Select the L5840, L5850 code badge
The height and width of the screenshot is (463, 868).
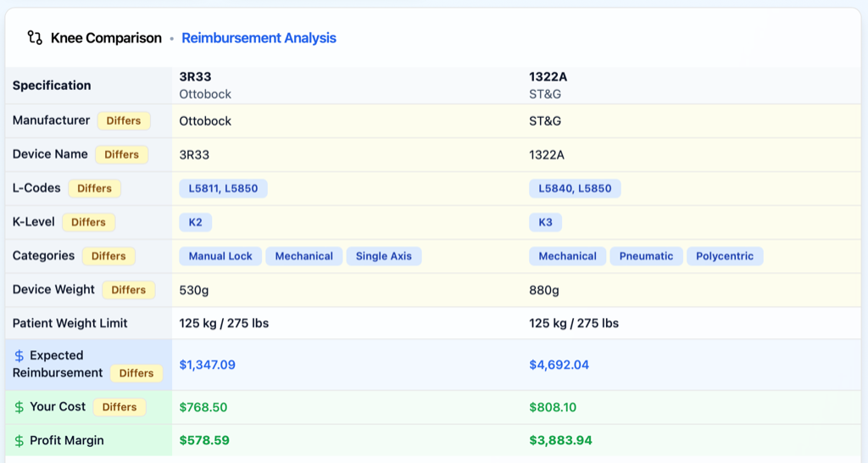(x=575, y=188)
